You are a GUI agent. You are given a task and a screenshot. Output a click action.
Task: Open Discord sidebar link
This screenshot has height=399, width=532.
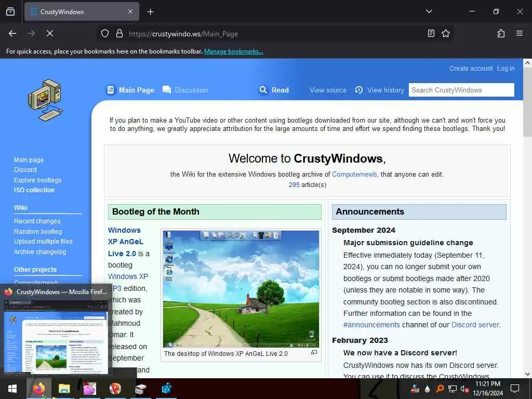(25, 170)
